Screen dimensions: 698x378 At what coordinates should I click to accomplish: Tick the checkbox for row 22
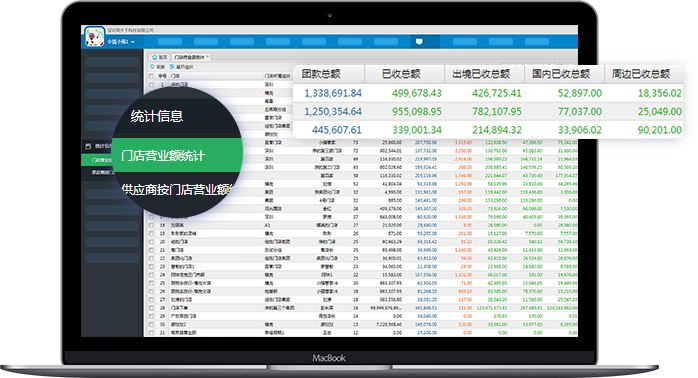(x=151, y=258)
